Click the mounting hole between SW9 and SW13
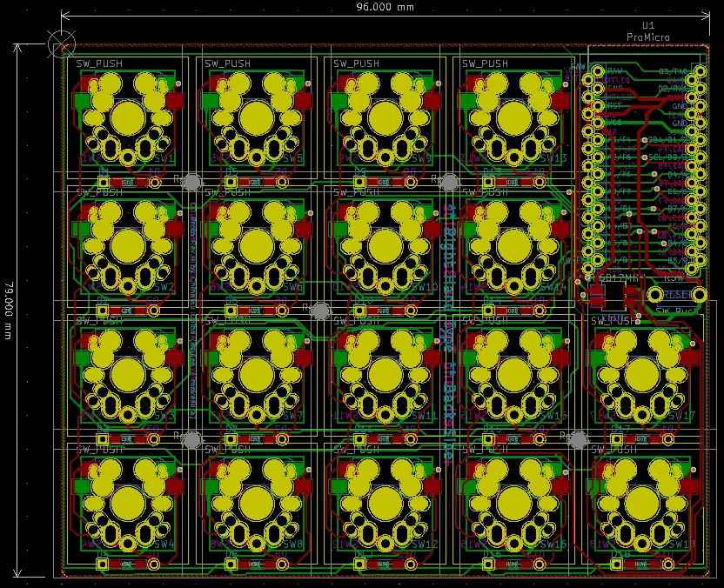This screenshot has width=724, height=588. click(x=450, y=183)
